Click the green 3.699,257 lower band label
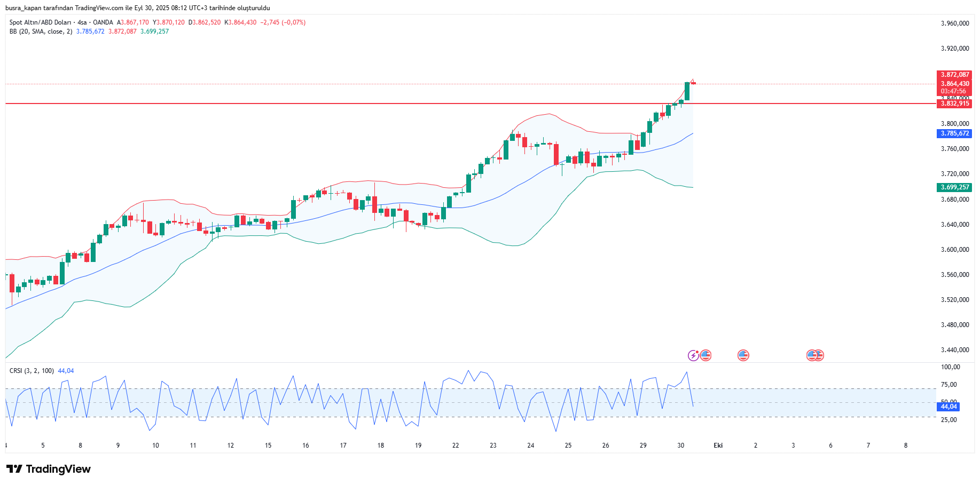The height and width of the screenshot is (485, 980). pyautogui.click(x=954, y=187)
